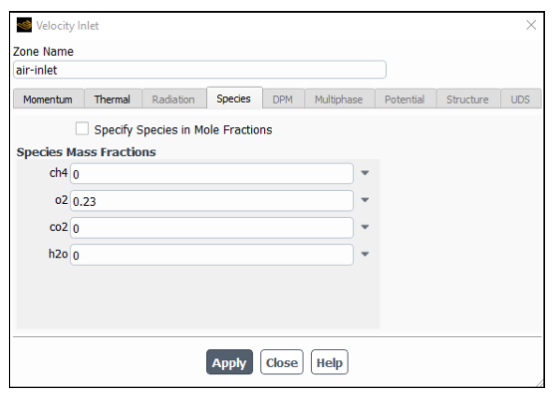Open the co2 mass fraction dropdown arrow
Screen dimensions: 554x395
365,227
